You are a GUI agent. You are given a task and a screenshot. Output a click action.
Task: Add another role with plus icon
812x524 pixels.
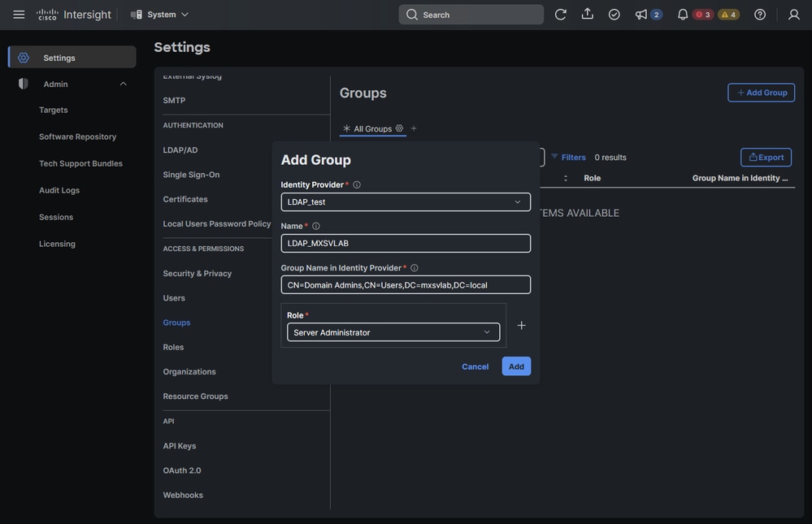coord(522,325)
